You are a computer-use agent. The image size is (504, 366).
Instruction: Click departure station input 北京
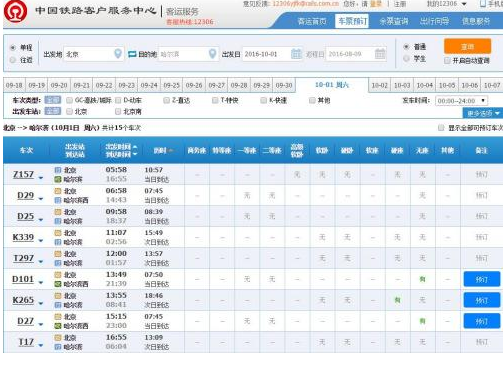coord(93,54)
